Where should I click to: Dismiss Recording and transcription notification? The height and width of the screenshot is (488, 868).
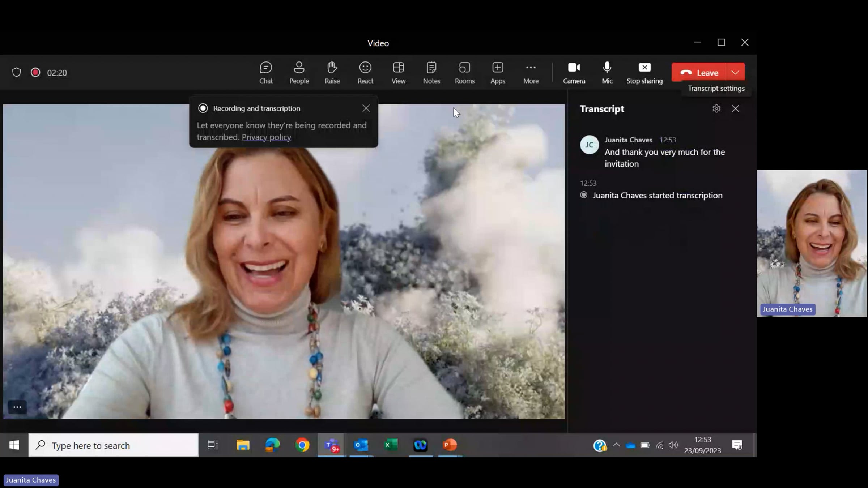click(366, 108)
